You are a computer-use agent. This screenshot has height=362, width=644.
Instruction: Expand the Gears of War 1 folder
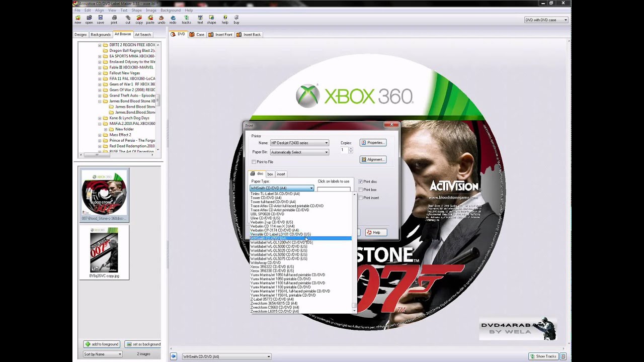100,84
